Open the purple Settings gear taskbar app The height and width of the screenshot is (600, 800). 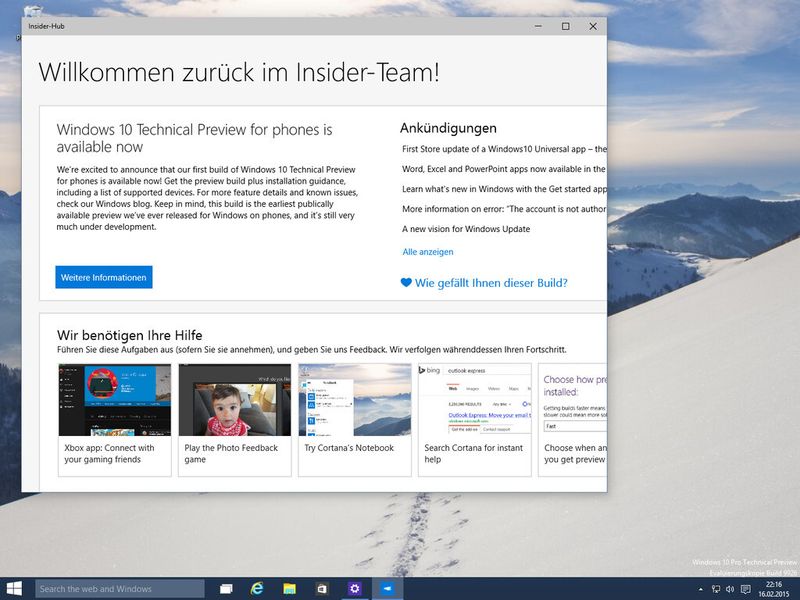click(x=354, y=589)
